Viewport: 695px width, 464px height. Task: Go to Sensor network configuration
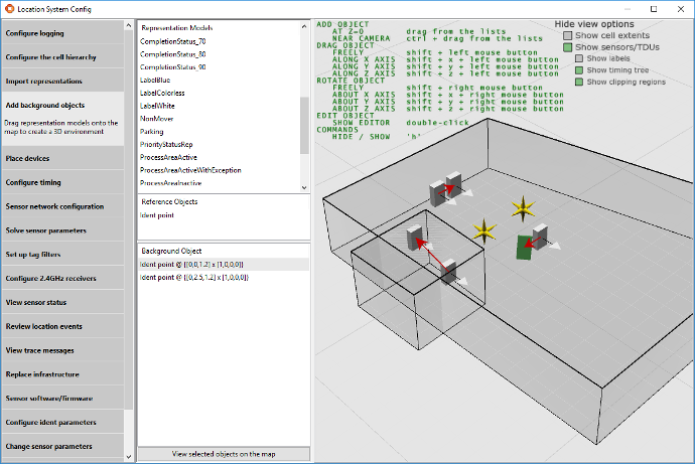click(63, 206)
